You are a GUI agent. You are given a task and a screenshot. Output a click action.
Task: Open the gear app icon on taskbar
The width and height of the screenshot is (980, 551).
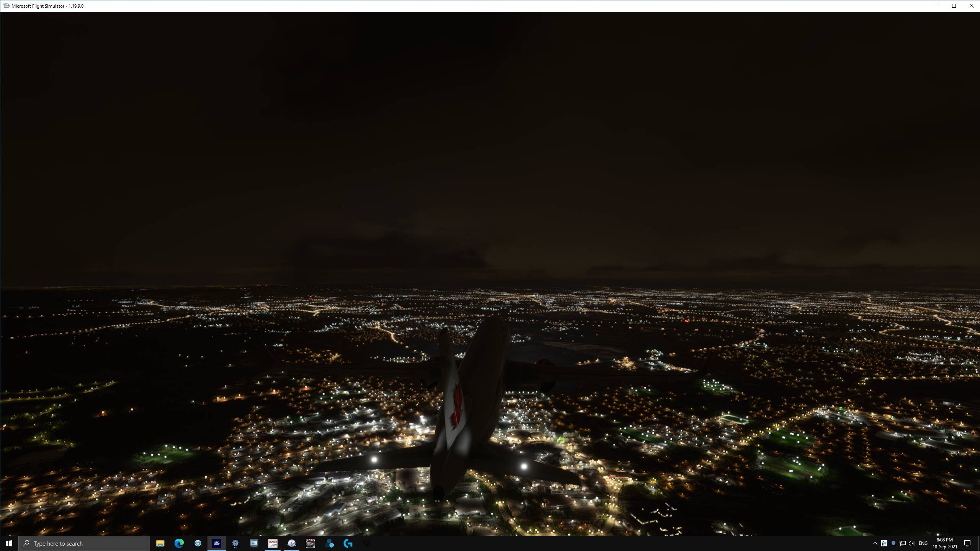[235, 543]
